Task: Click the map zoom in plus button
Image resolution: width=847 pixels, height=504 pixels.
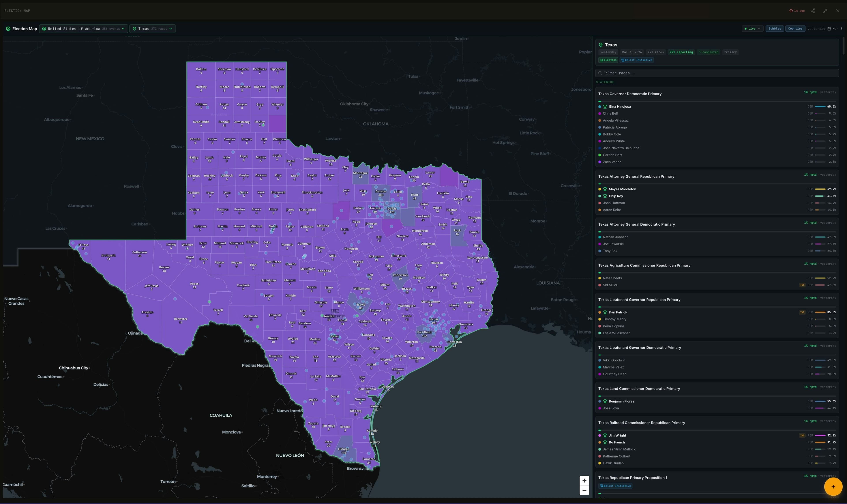Action: tap(584, 481)
